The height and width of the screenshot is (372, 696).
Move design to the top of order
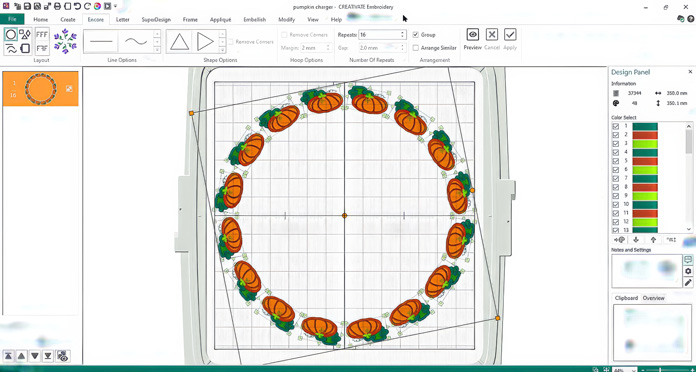(x=8, y=356)
